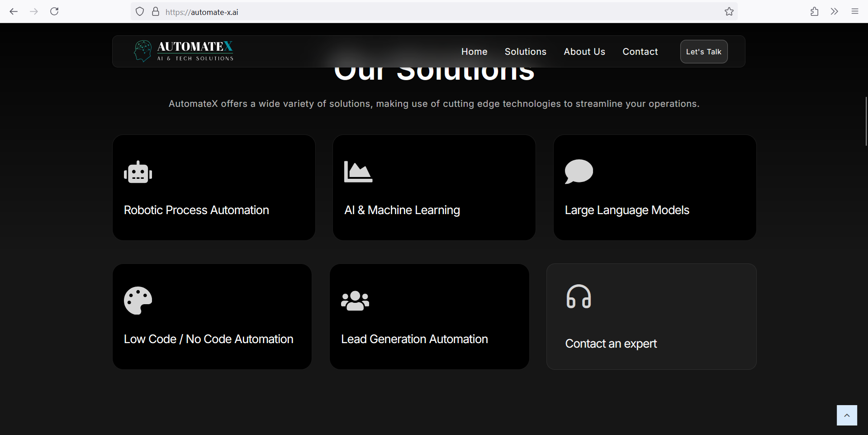
Task: Click the site security padlock icon
Action: coord(155,11)
